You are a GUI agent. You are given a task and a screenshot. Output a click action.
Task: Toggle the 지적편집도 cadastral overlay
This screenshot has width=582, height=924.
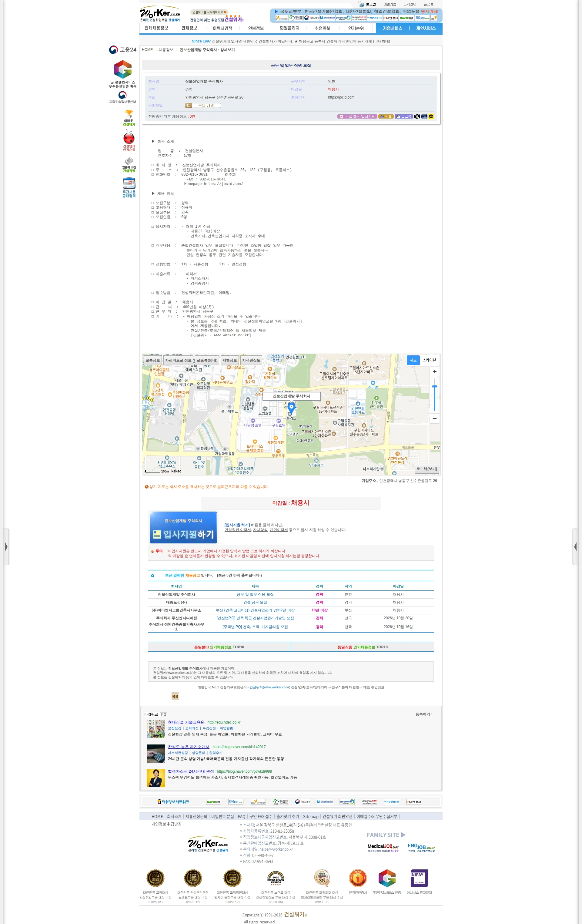[251, 360]
